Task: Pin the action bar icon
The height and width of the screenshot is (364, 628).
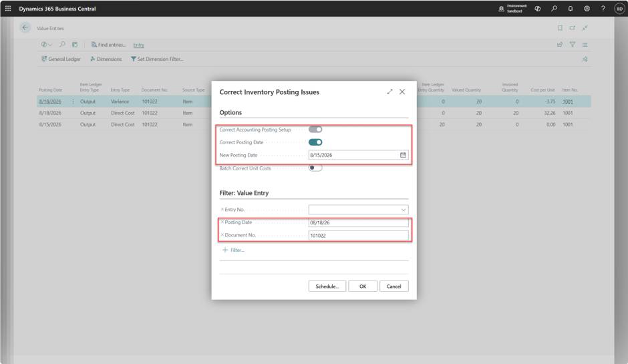Action: 585,59
